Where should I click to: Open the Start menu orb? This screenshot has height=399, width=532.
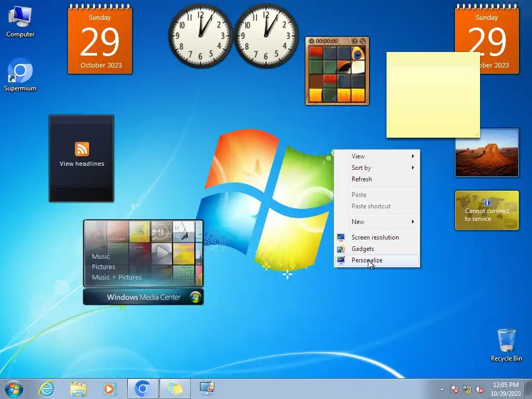[x=14, y=389]
